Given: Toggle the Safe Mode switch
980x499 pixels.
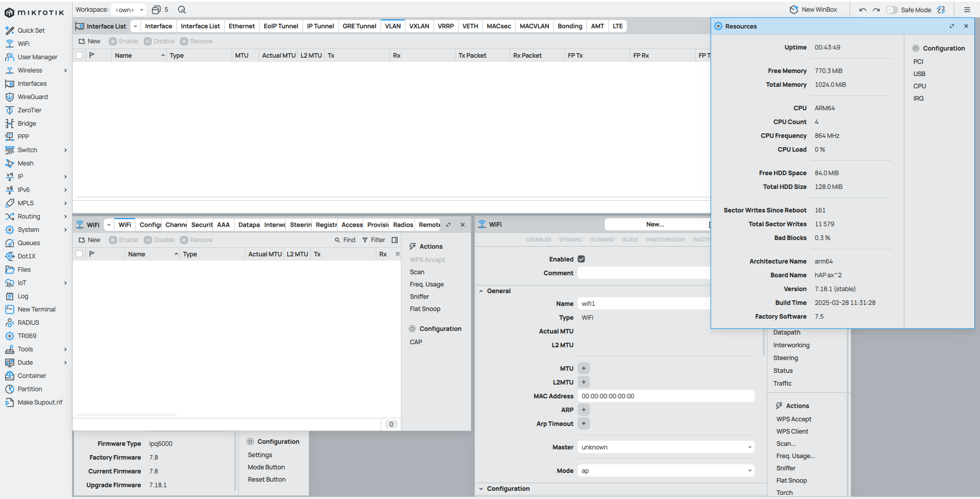Looking at the screenshot, I should point(892,10).
